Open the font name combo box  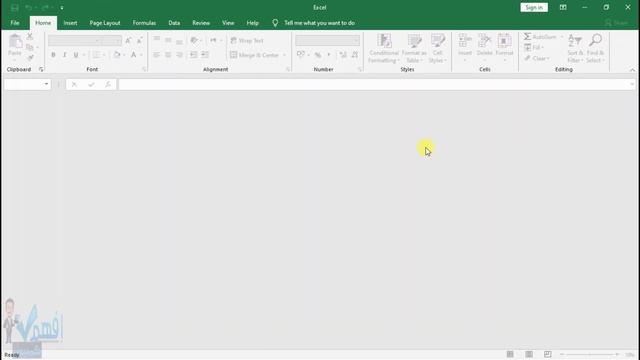(x=74, y=40)
